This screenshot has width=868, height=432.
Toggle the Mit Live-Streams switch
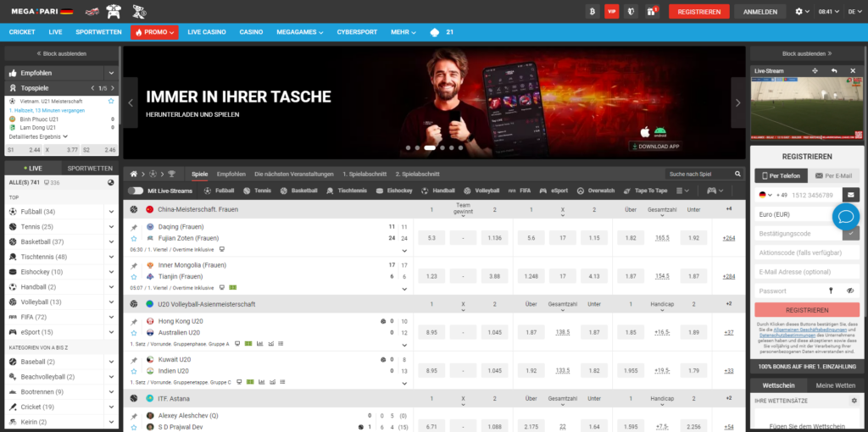pos(136,191)
